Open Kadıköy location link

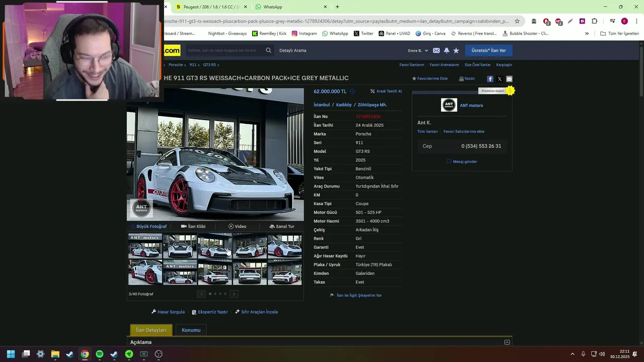tap(344, 105)
